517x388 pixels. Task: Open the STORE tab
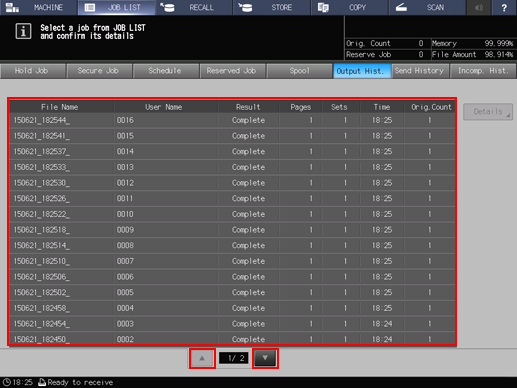point(272,7)
